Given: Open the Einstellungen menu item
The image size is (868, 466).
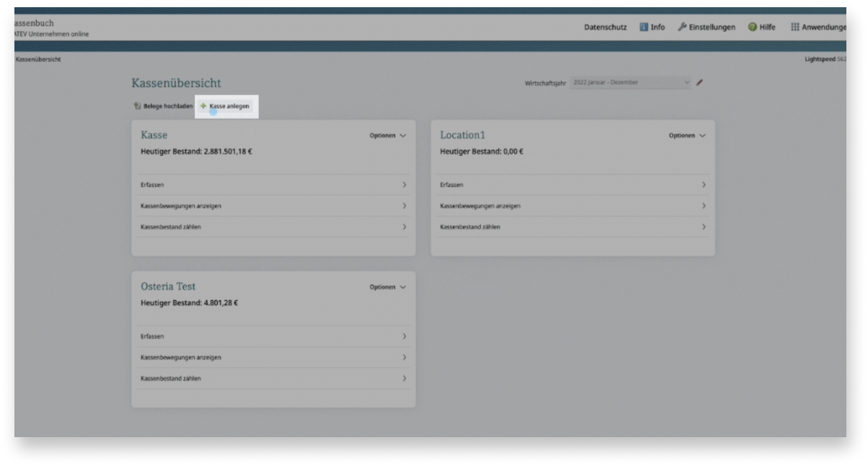Looking at the screenshot, I should tap(707, 27).
